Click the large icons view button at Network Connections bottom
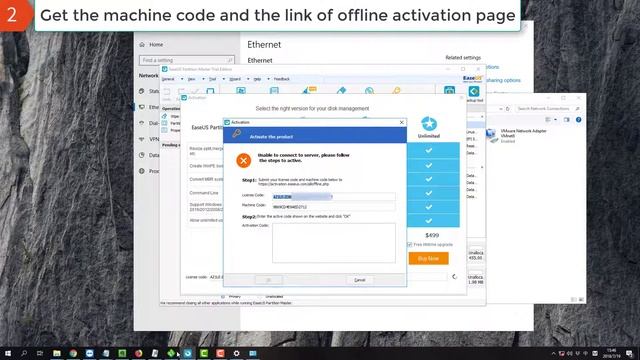640x360 pixels. [x=582, y=300]
